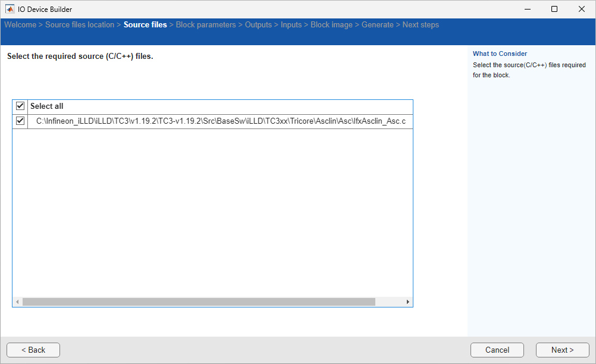The width and height of the screenshot is (596, 364).
Task: Proceed with the Next button
Action: pos(562,350)
